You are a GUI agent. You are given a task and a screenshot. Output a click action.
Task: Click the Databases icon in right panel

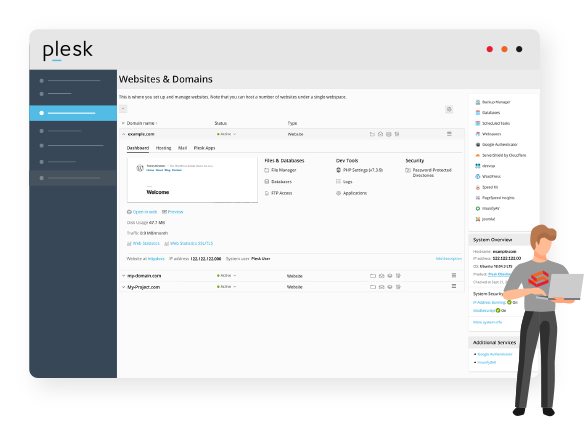pos(478,113)
